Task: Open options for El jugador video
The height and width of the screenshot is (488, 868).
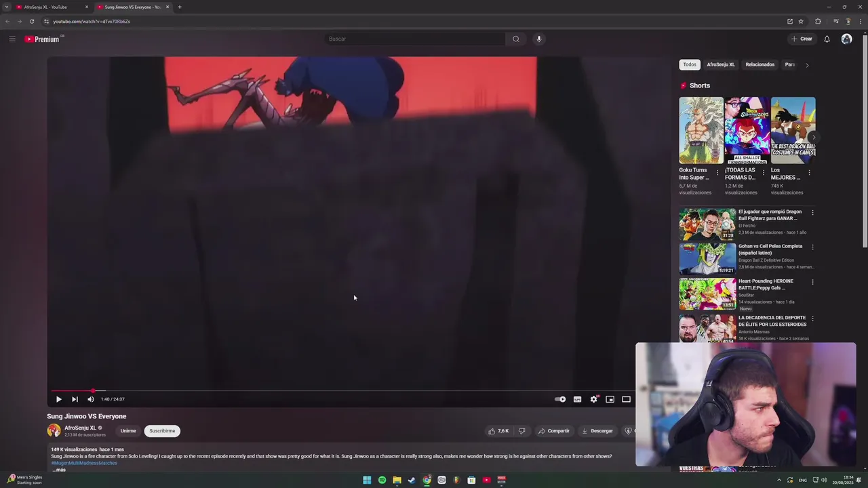Action: (812, 213)
